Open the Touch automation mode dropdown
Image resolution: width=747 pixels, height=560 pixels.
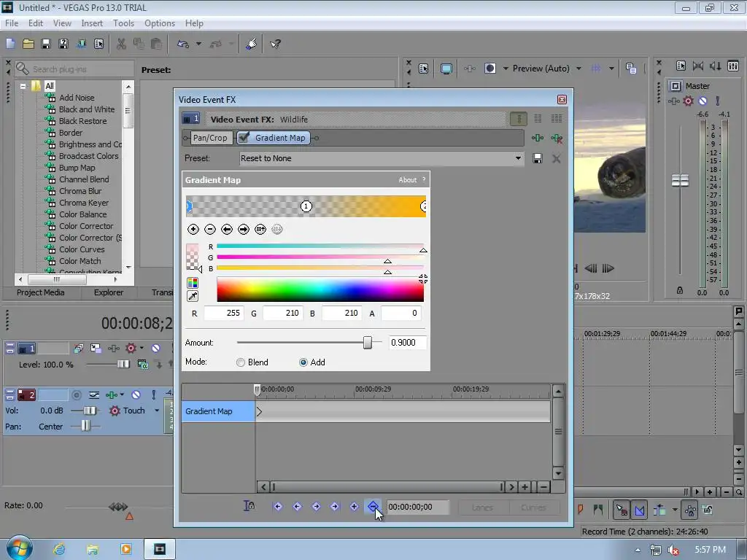click(x=157, y=411)
